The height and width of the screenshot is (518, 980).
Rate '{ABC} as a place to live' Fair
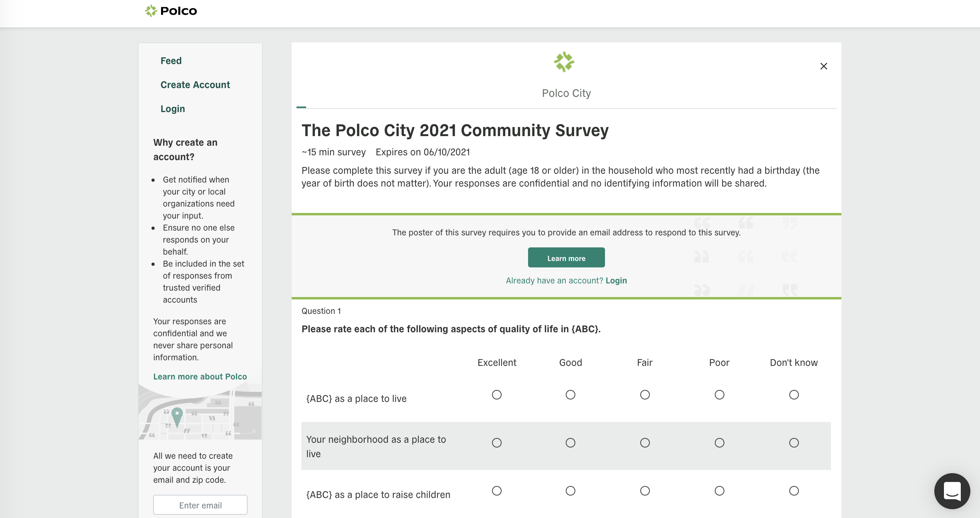click(645, 395)
